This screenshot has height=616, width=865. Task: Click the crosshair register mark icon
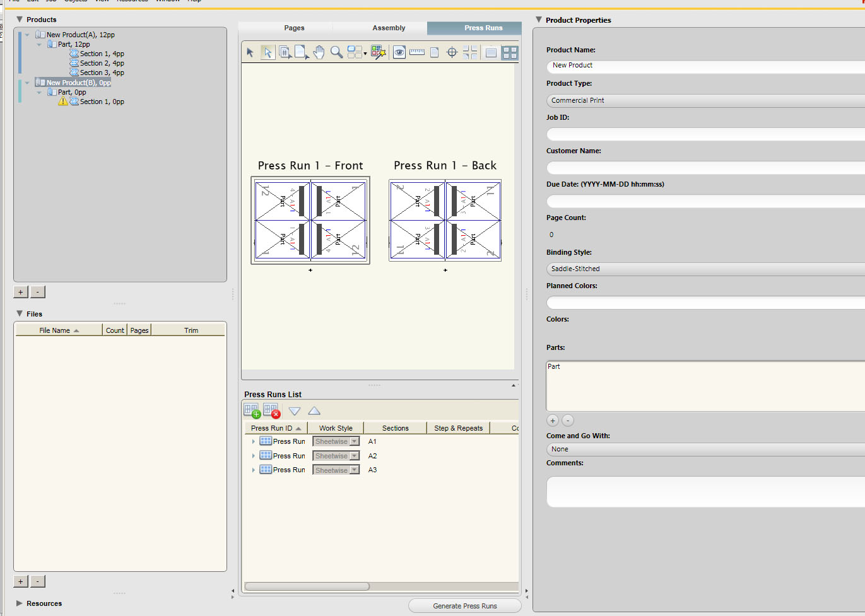pyautogui.click(x=452, y=52)
